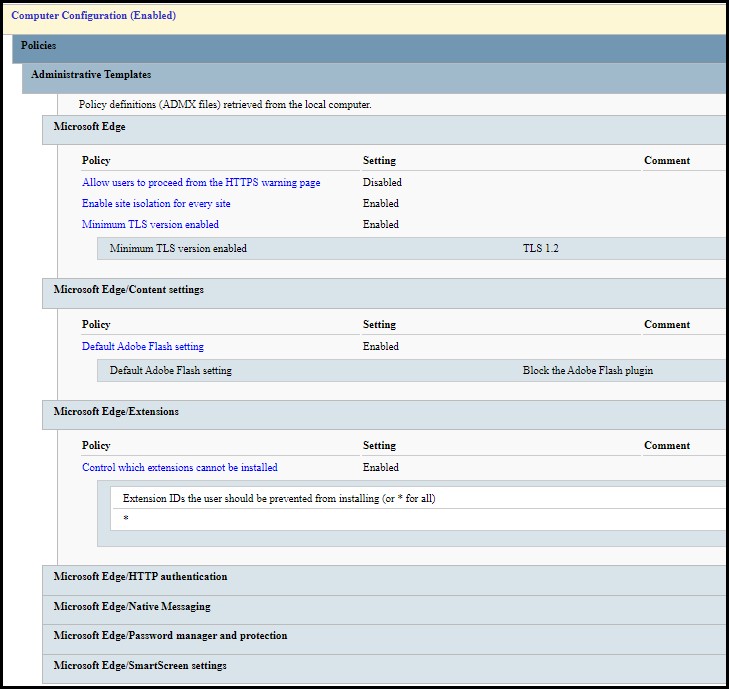Select the Policy column header under Content settings
The height and width of the screenshot is (689, 729).
(x=96, y=325)
